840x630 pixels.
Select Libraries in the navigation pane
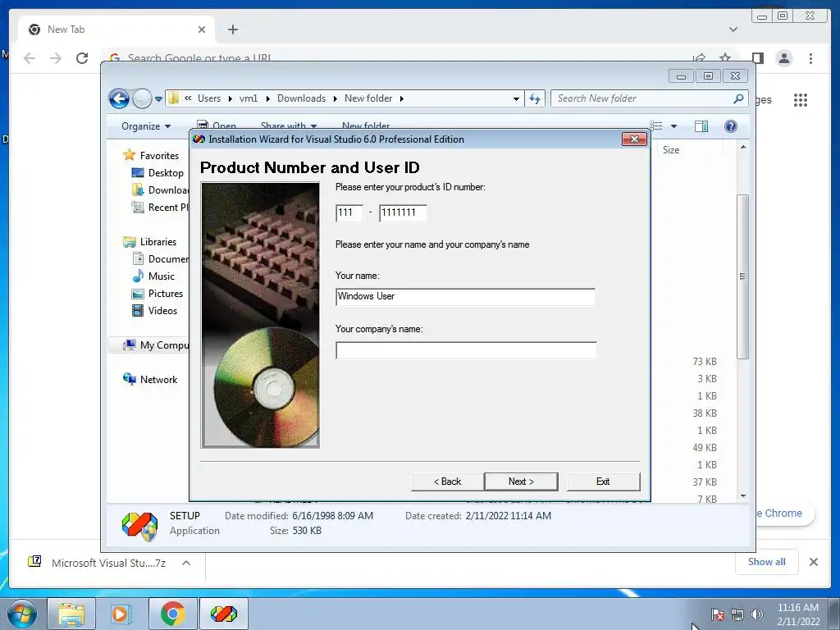[x=150, y=242]
